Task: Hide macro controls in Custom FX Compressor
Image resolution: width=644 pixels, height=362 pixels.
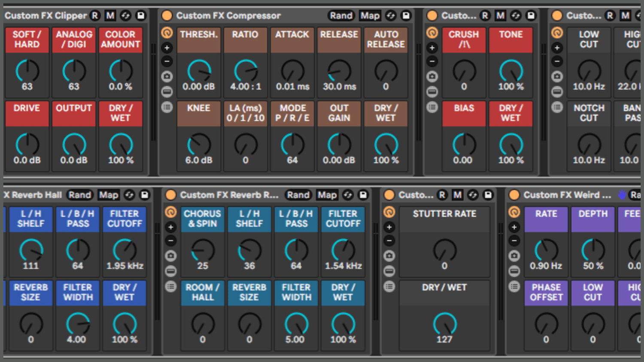Action: click(167, 33)
